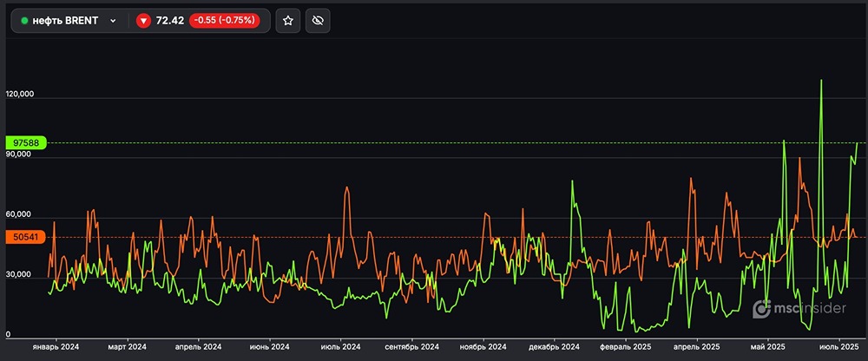Viewport: 868px width, 361px height.
Task: Click the 30,000 y-axis label
Action: pos(19,274)
